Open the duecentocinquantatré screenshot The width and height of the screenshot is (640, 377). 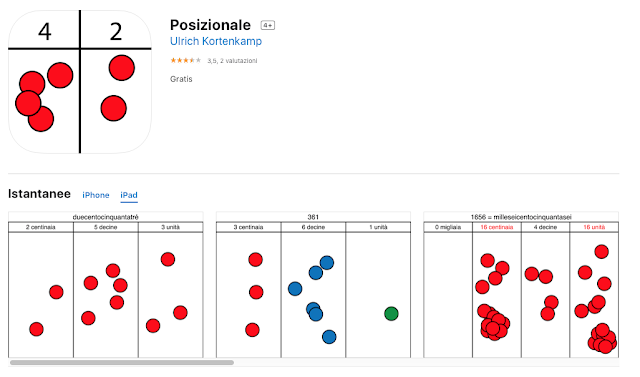(x=106, y=285)
